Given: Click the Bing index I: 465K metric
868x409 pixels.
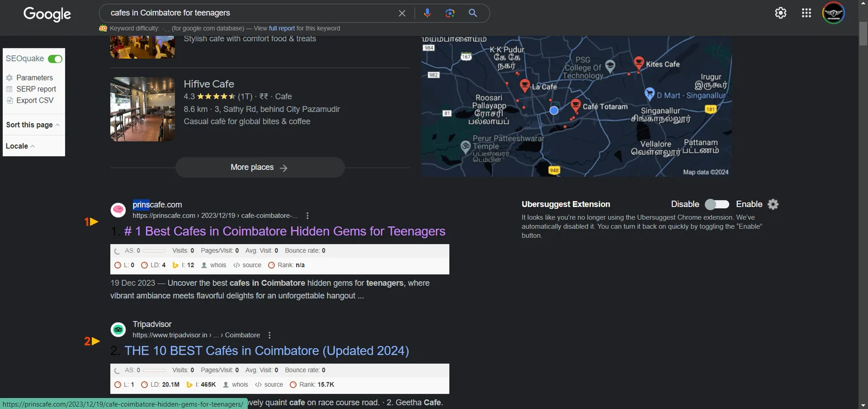Looking at the screenshot, I should (201, 385).
